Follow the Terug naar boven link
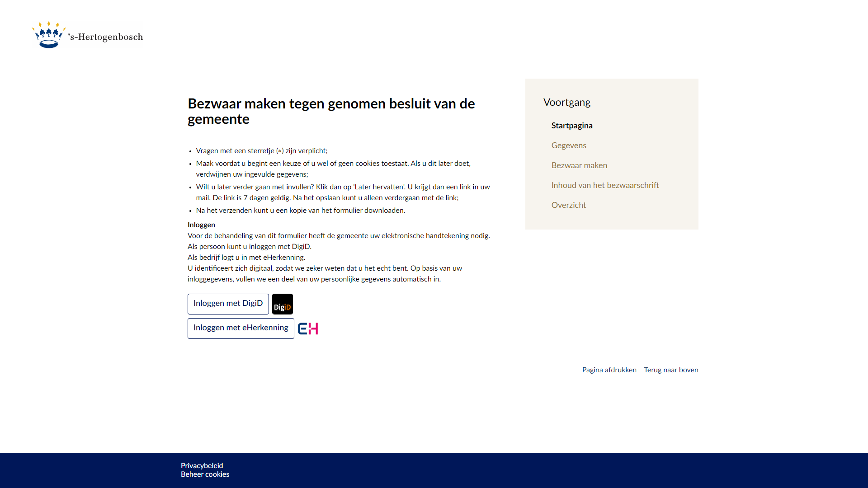This screenshot has height=488, width=868. pyautogui.click(x=671, y=370)
